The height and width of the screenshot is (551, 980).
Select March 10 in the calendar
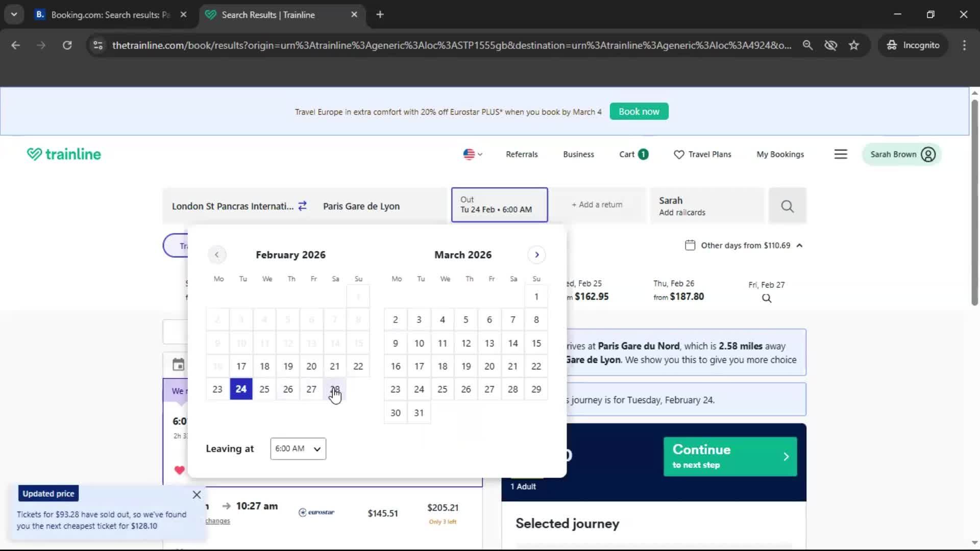click(x=419, y=343)
